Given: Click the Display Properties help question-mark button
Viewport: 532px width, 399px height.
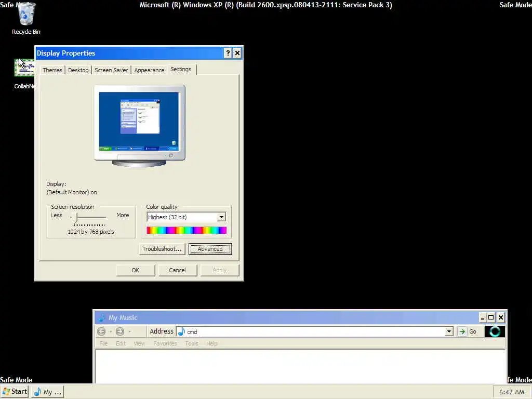Looking at the screenshot, I should tap(228, 53).
